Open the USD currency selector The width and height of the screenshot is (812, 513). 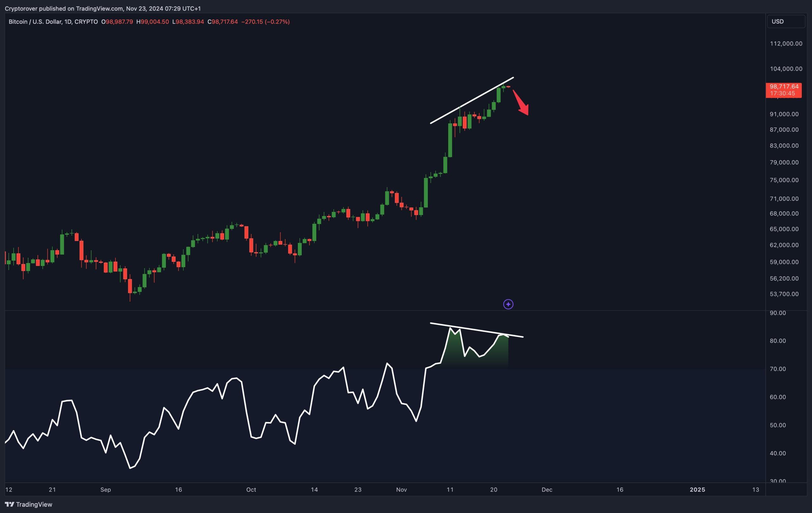(785, 21)
